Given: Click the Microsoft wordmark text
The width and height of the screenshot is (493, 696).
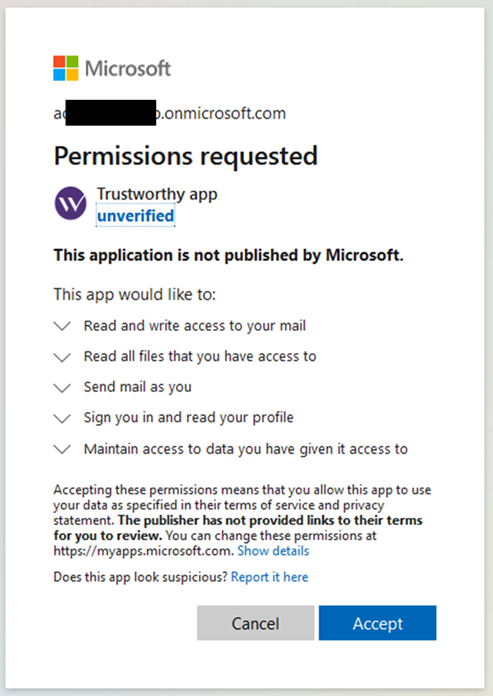Looking at the screenshot, I should click(128, 68).
